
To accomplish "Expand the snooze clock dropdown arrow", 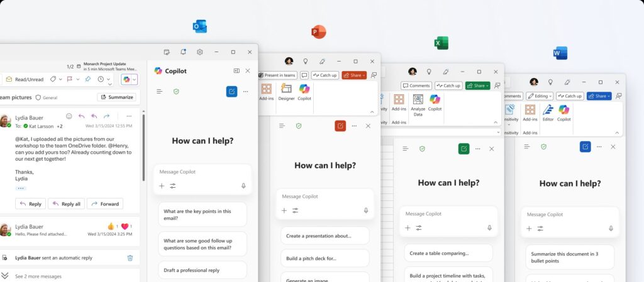I will pos(108,80).
